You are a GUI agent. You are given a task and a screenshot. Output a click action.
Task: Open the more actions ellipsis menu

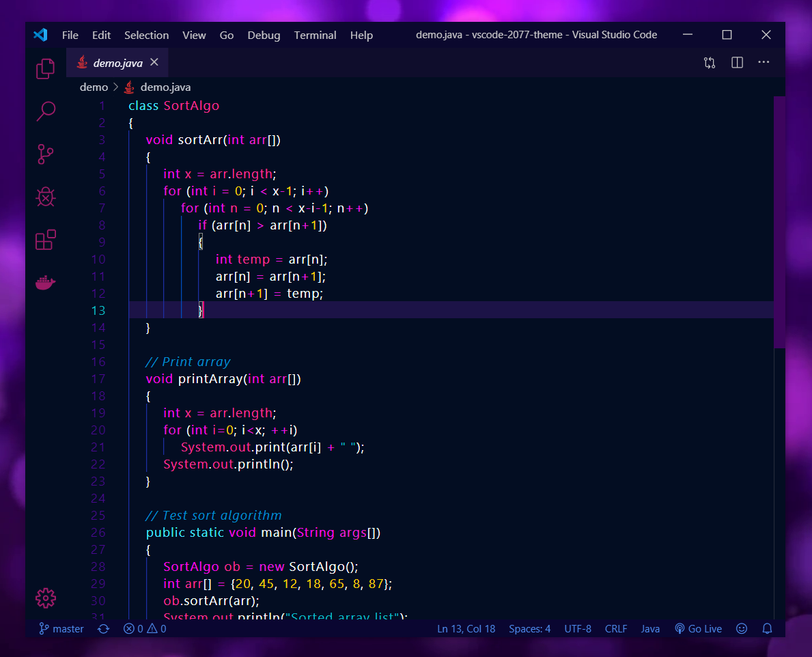coord(764,62)
